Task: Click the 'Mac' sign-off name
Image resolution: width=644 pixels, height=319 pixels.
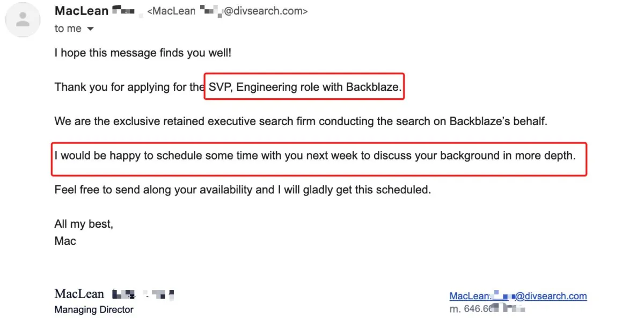Action: coord(65,241)
